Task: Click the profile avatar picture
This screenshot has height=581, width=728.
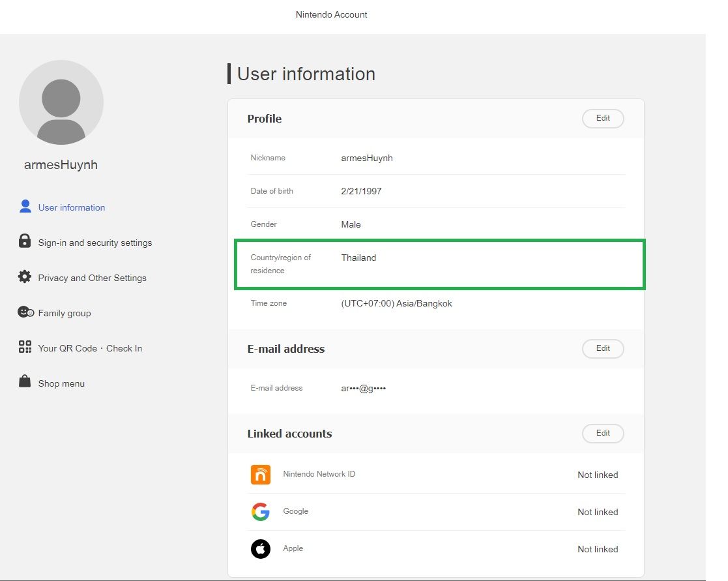Action: click(61, 102)
